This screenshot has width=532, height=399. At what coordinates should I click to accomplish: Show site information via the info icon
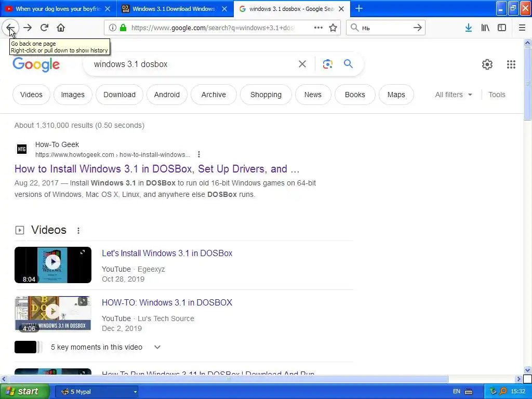pos(113,28)
